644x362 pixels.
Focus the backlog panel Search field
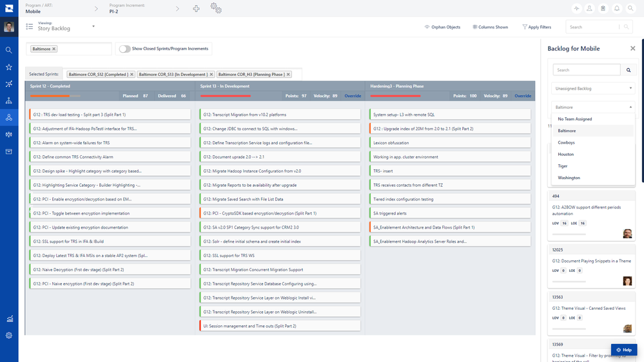[587, 70]
